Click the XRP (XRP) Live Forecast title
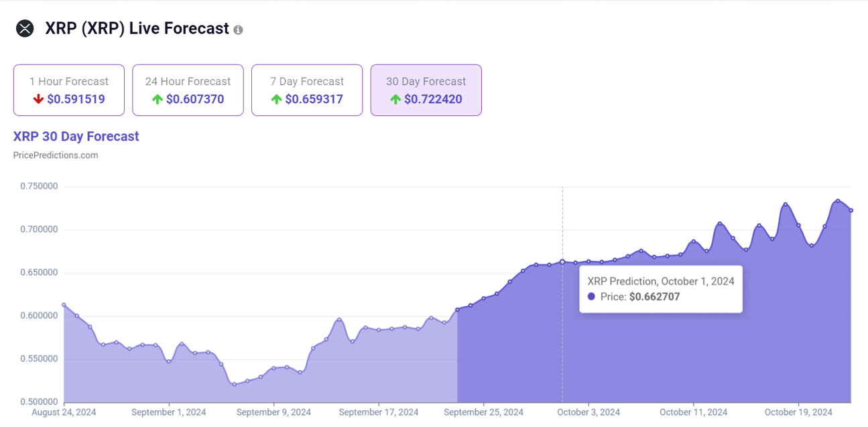This screenshot has height=427, width=868. [137, 29]
